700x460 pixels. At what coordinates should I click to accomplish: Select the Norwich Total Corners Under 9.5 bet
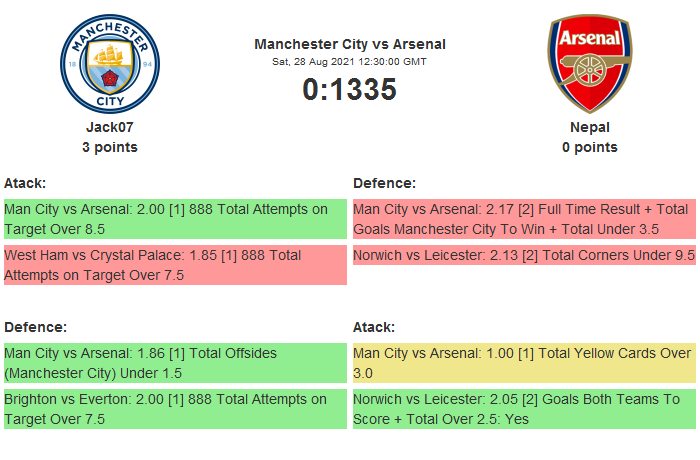point(524,255)
